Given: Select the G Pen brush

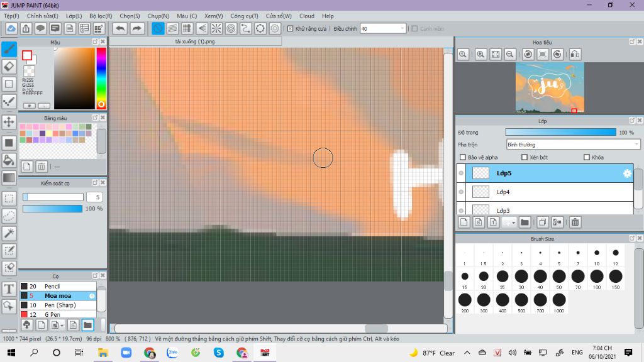Looking at the screenshot, I should click(x=58, y=314).
